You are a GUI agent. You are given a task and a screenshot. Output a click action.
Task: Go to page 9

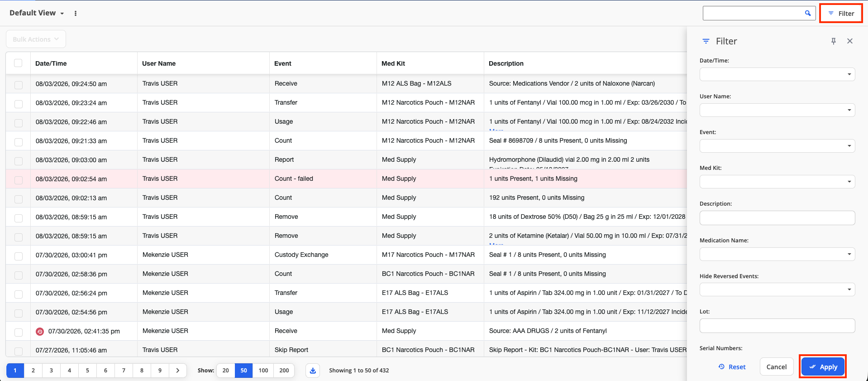pyautogui.click(x=160, y=371)
